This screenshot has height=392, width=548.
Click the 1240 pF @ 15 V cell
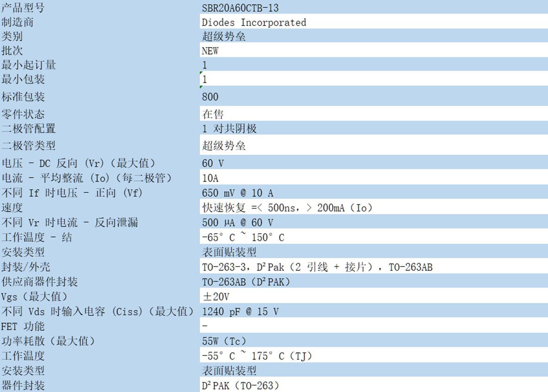tap(240, 312)
